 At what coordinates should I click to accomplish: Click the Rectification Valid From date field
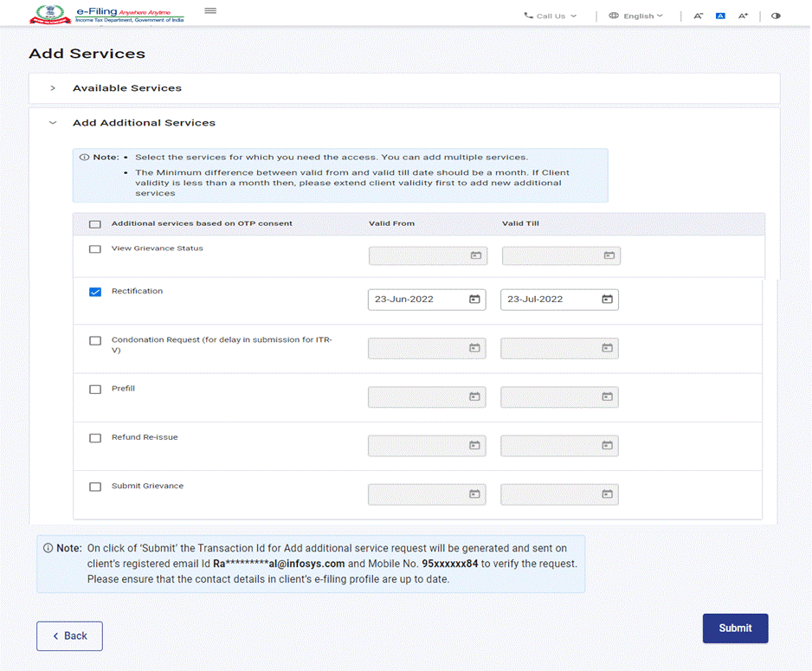417,300
